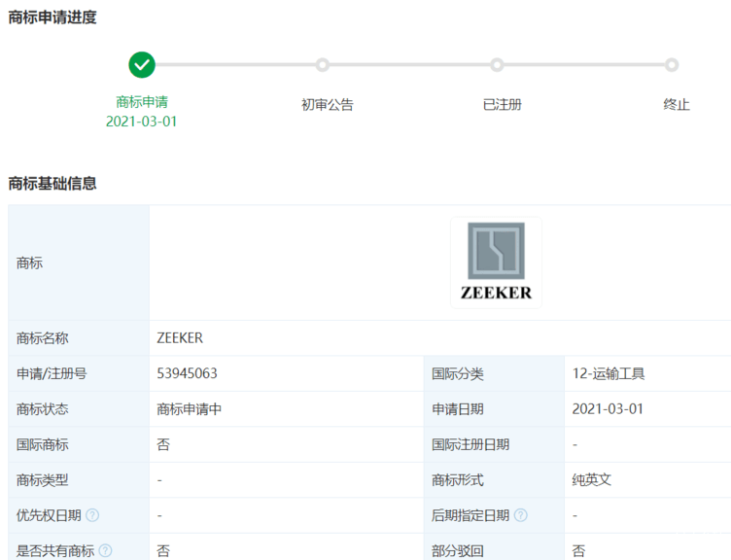This screenshot has width=731, height=560.
Task: Select 申请日期 value 2021-03-01
Action: 608,409
